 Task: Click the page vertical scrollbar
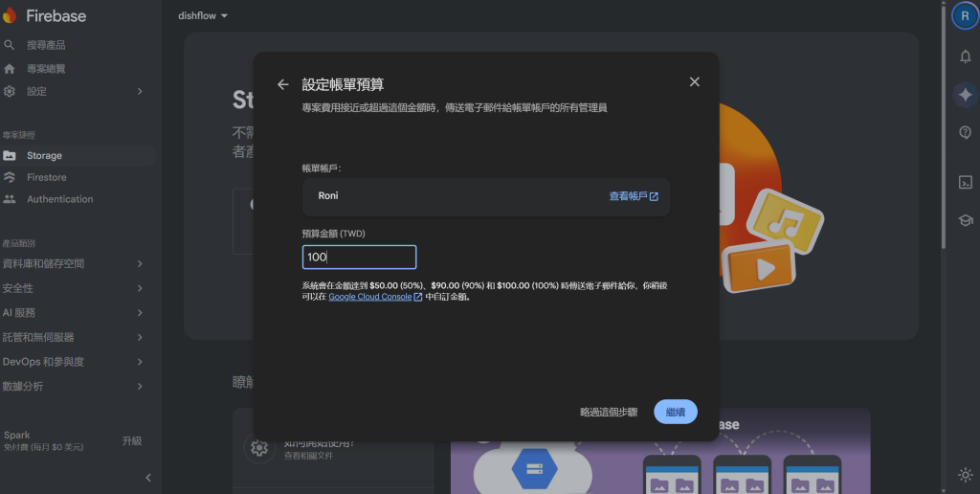point(943,125)
